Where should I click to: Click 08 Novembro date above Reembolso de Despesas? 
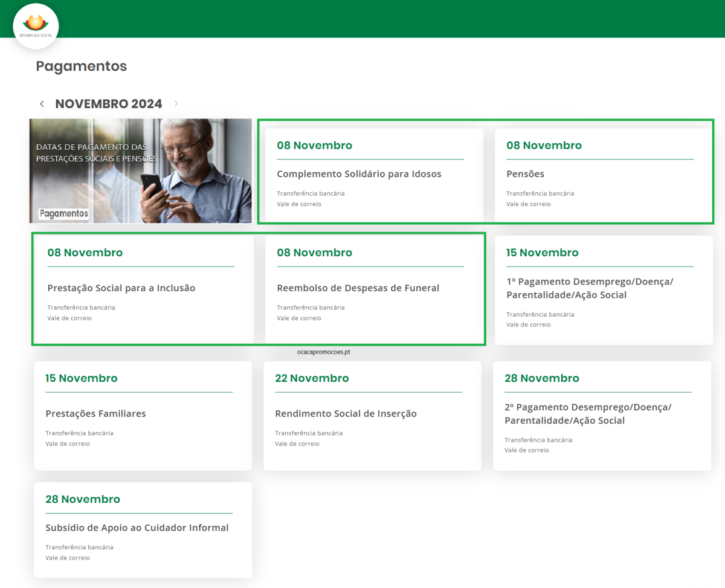point(314,253)
